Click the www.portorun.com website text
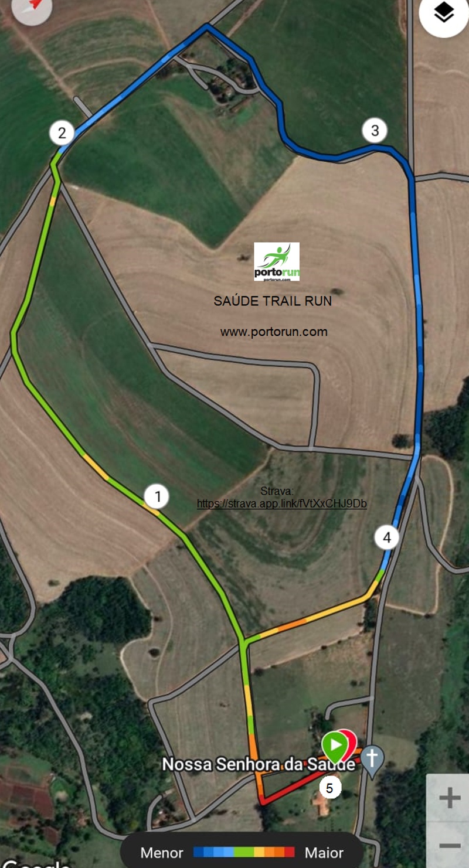The width and height of the screenshot is (469, 868). coord(274,332)
